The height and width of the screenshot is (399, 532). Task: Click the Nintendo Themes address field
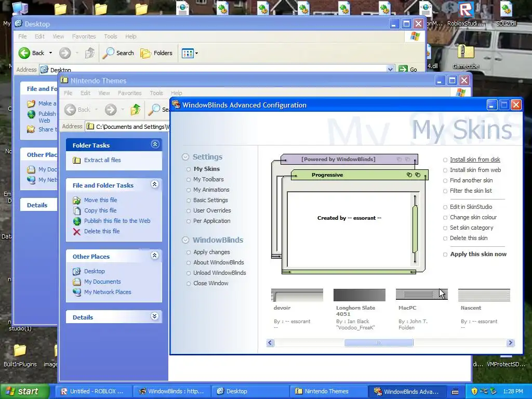pos(127,127)
